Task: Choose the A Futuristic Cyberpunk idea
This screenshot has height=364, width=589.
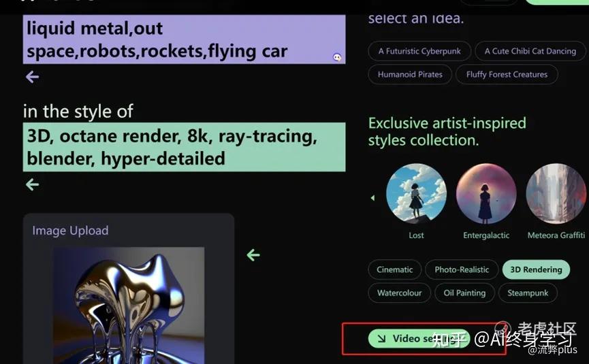Action: coord(419,51)
